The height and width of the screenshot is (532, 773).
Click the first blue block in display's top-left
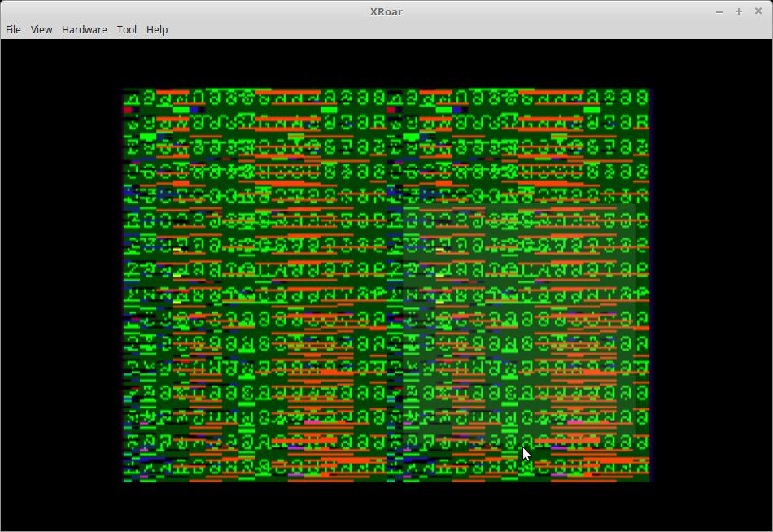[195, 110]
